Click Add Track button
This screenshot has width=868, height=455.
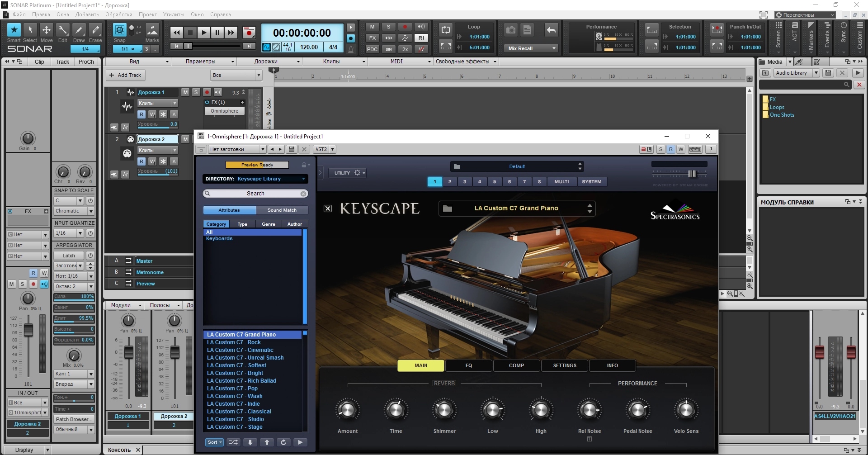[125, 75]
